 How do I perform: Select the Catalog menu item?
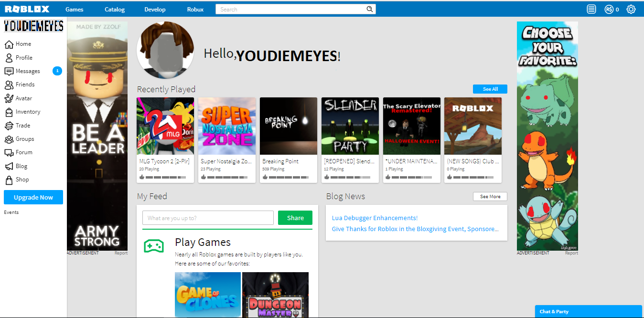[115, 10]
